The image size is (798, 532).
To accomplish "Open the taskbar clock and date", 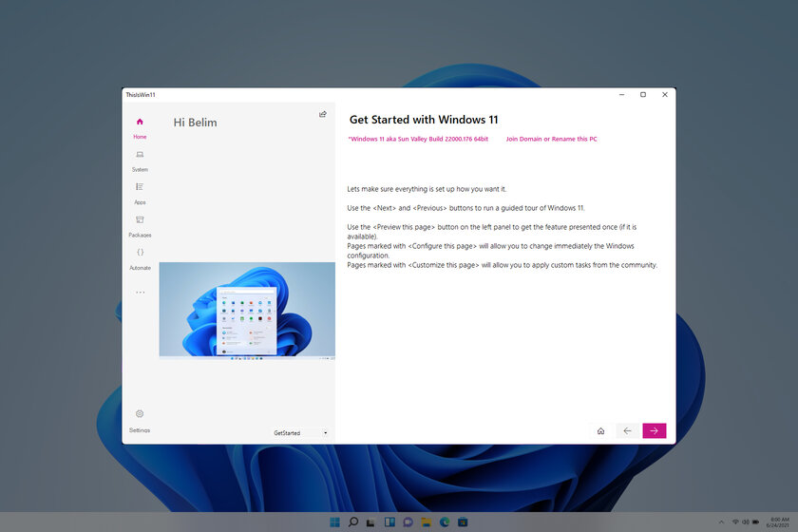I will click(x=779, y=522).
